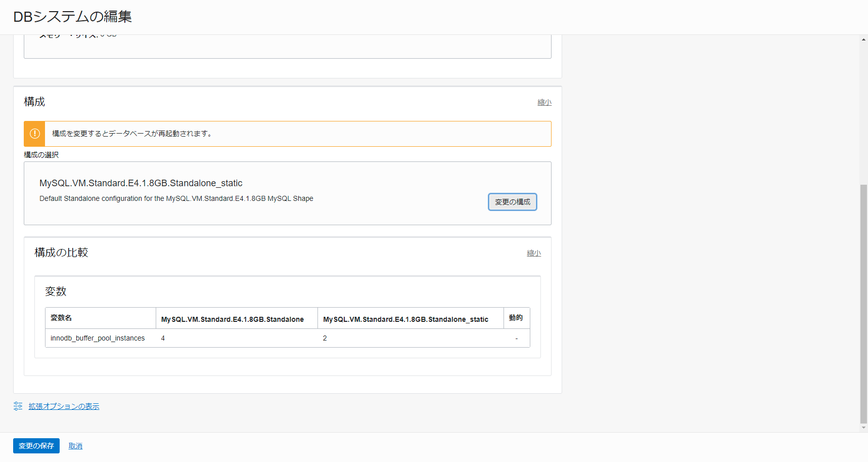Click the restart warning message text

click(133, 134)
